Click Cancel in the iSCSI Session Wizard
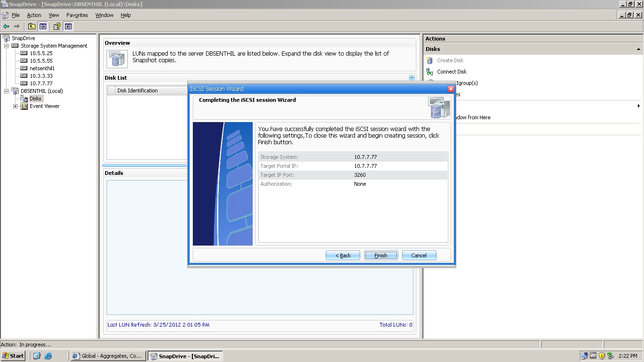Screen dimensions: 644x362 point(419,255)
